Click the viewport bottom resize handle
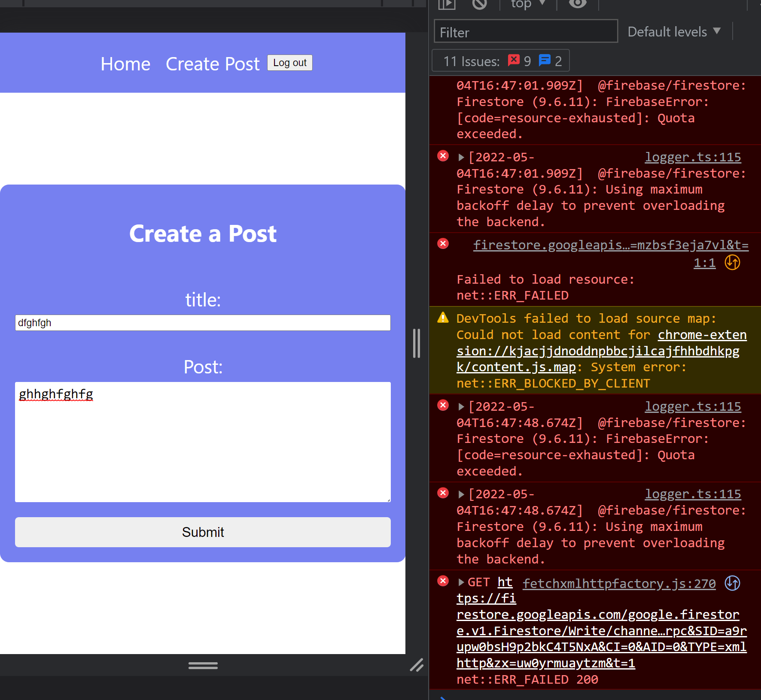 click(x=203, y=666)
